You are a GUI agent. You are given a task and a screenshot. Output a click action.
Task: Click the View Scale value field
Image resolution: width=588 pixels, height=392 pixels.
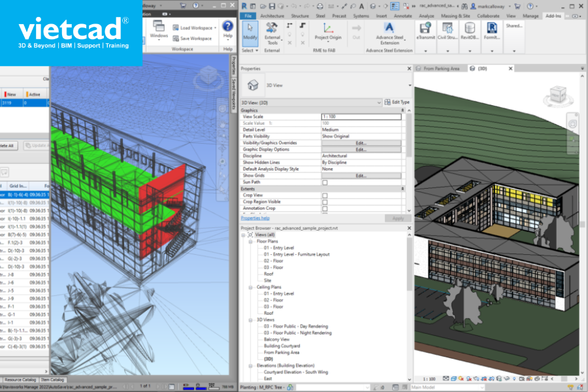[x=361, y=117]
